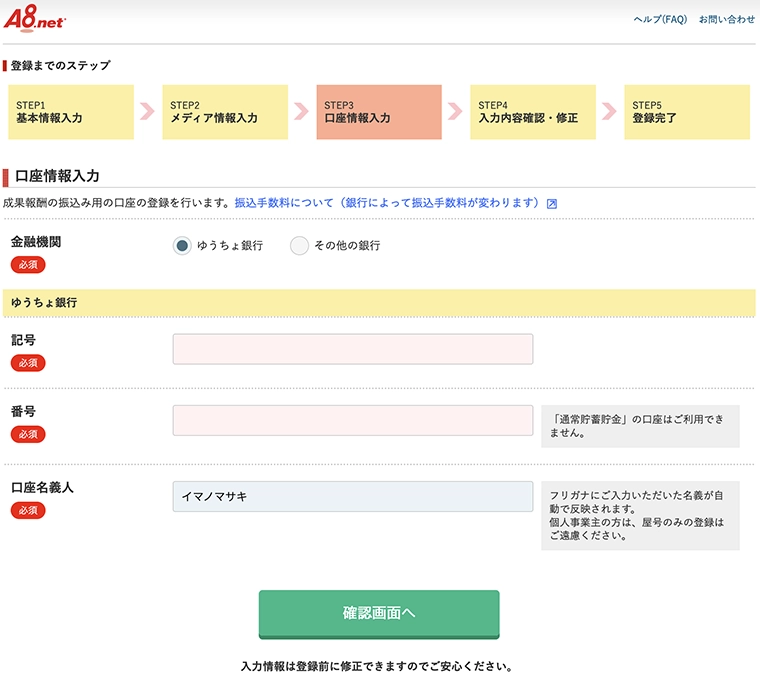The image size is (760, 676).
Task: Select the その他の銀行 radio button
Action: 299,246
